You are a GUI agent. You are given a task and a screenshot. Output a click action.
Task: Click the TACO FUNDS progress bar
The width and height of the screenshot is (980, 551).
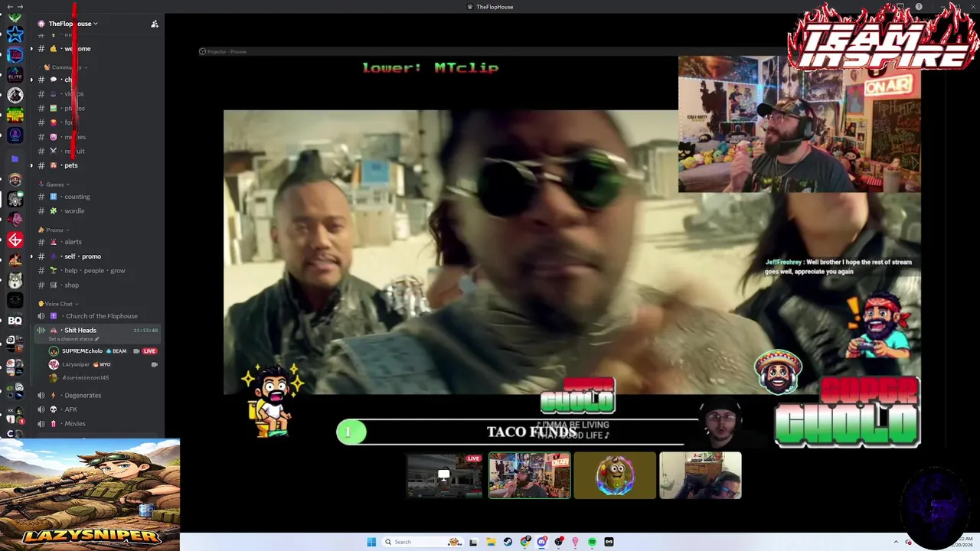(x=517, y=432)
